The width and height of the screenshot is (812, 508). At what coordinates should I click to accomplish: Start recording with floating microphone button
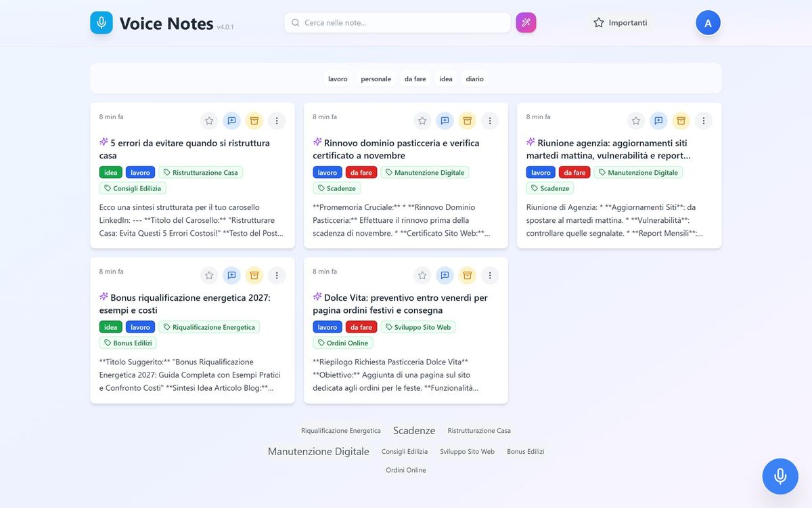780,476
